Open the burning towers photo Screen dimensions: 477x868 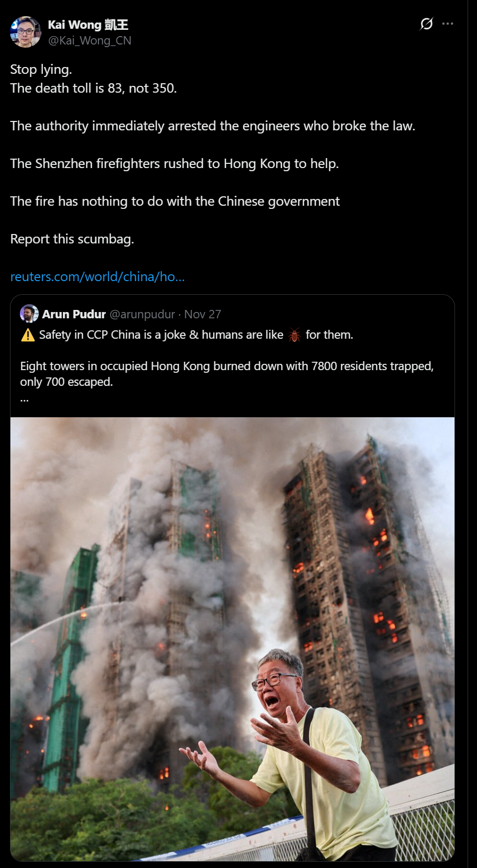coord(232,639)
